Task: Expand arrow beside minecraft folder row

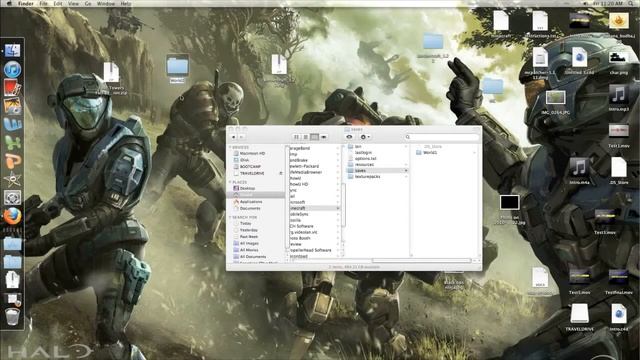Action: tap(338, 208)
